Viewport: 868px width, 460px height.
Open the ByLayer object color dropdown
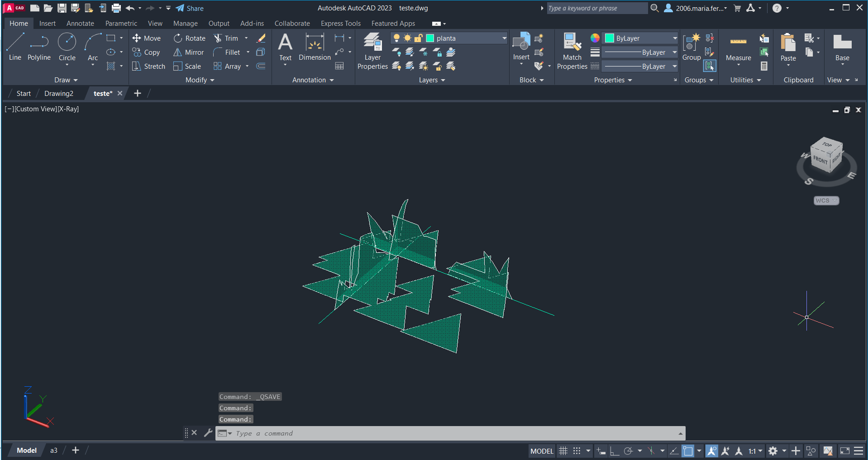(x=674, y=38)
